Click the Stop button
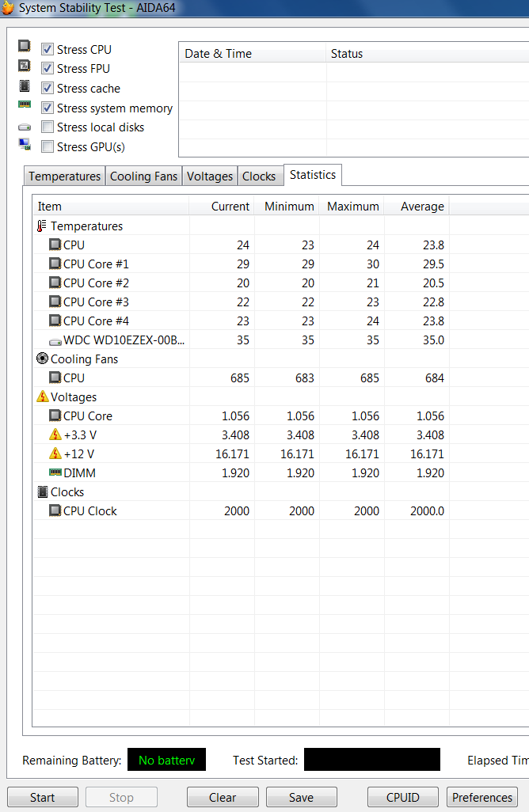The image size is (529, 812). pos(121,797)
